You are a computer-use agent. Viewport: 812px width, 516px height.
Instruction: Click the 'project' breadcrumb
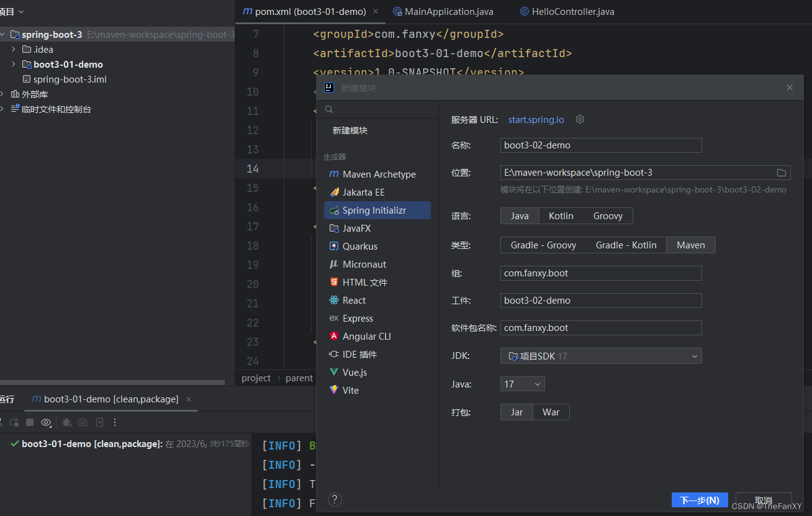point(256,378)
